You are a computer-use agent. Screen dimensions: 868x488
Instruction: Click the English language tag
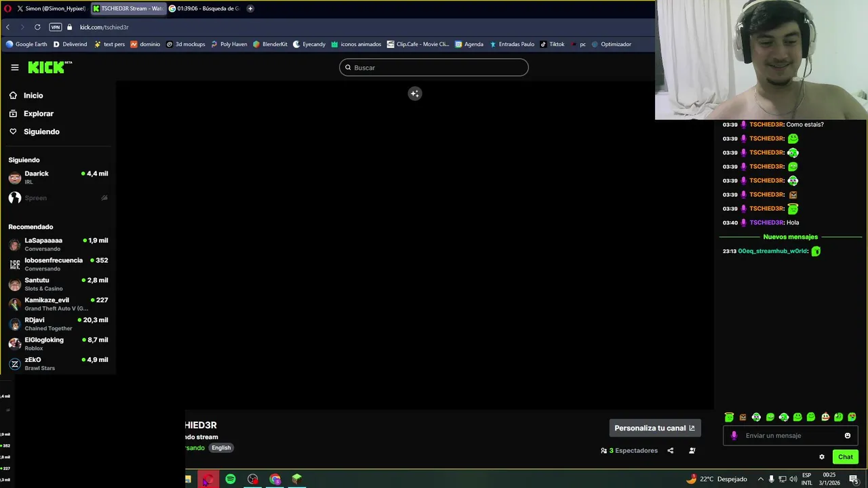coord(221,448)
